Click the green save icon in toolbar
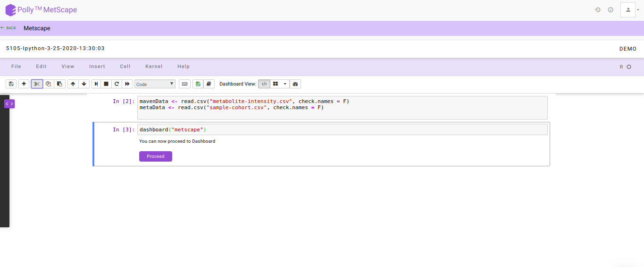 point(198,84)
